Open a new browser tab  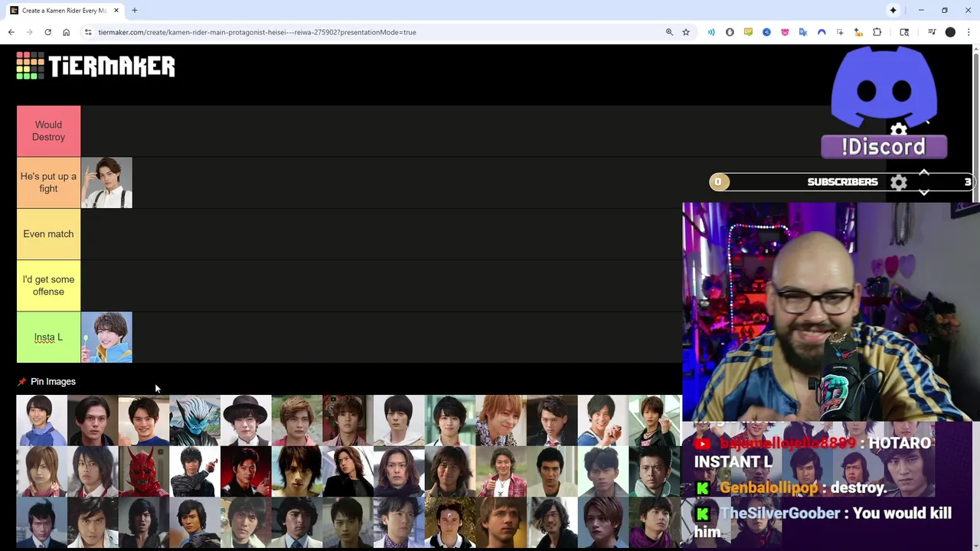point(134,10)
